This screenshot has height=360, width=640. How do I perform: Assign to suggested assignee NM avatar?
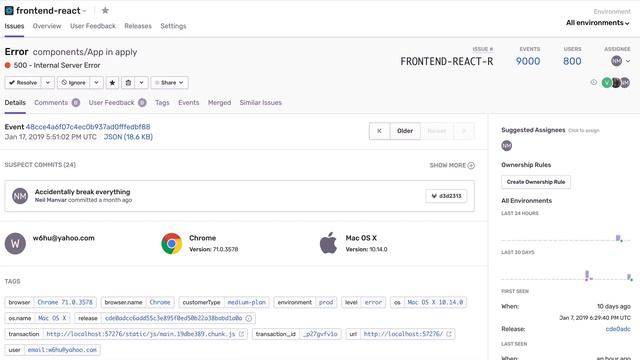507,146
